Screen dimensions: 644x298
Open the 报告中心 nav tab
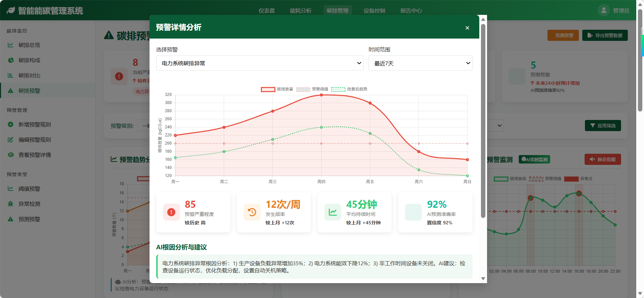click(411, 10)
